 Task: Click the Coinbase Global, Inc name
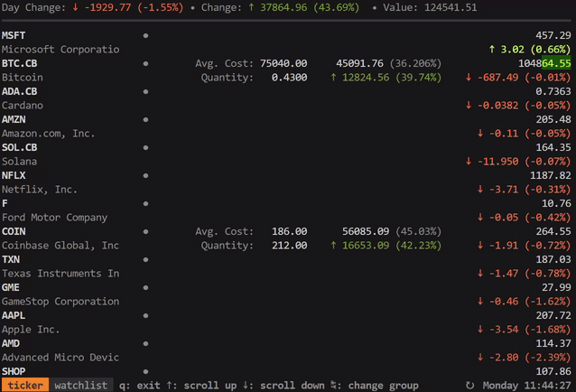click(60, 246)
